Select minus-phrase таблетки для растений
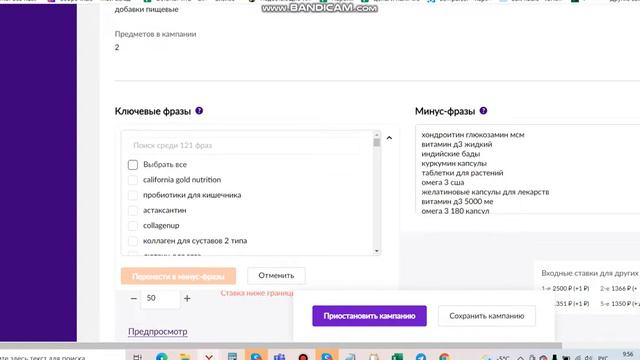The width and height of the screenshot is (640, 360). coord(462,173)
